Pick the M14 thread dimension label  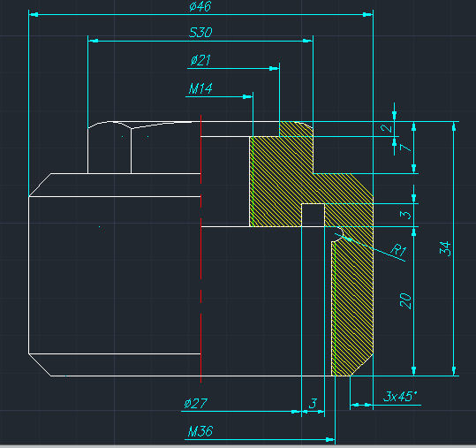(200, 88)
